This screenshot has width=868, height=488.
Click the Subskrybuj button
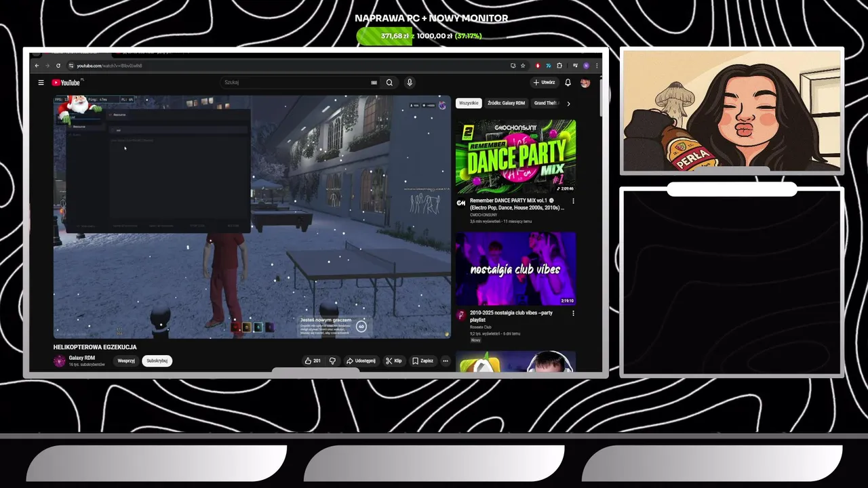pos(157,361)
